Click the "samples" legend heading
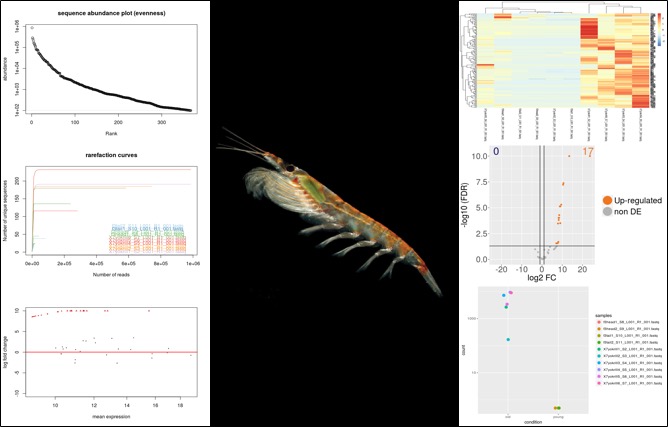 (x=603, y=316)
